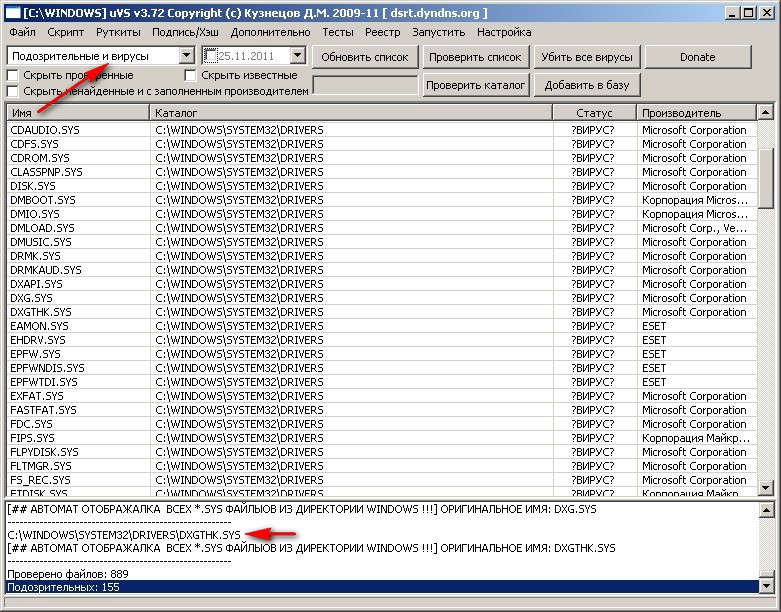Open the Настройка menu
Image resolution: width=781 pixels, height=612 pixels.
point(504,32)
